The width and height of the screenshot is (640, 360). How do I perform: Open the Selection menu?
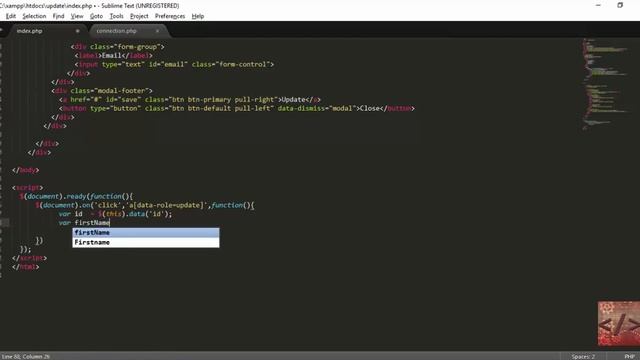pyautogui.click(x=34, y=16)
